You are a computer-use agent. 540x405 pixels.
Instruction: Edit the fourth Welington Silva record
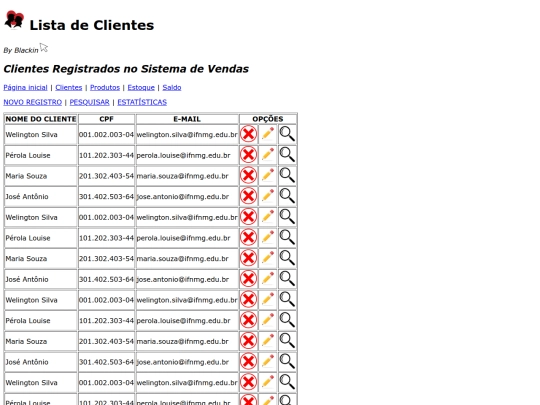(268, 382)
